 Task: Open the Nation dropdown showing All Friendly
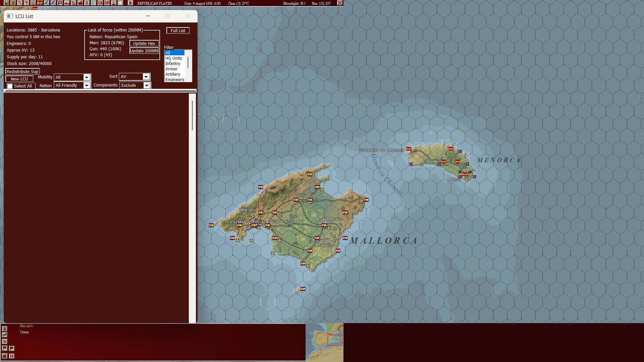87,85
